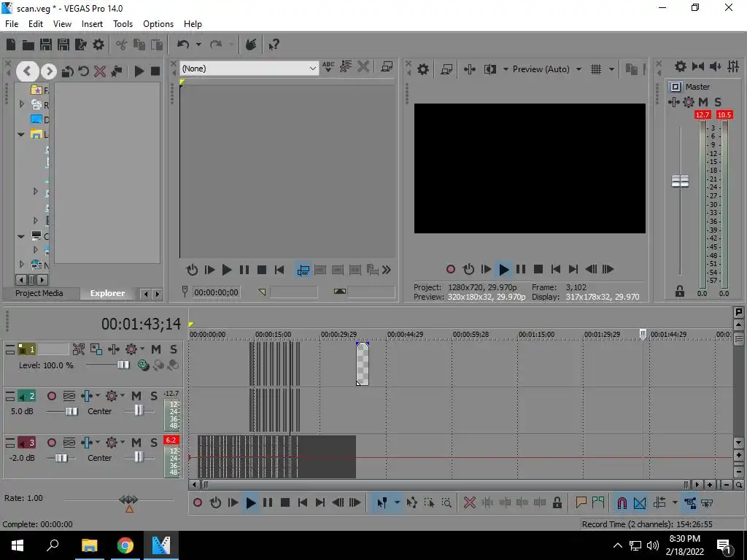
Task: Click the timeline Play button
Action: (250, 503)
